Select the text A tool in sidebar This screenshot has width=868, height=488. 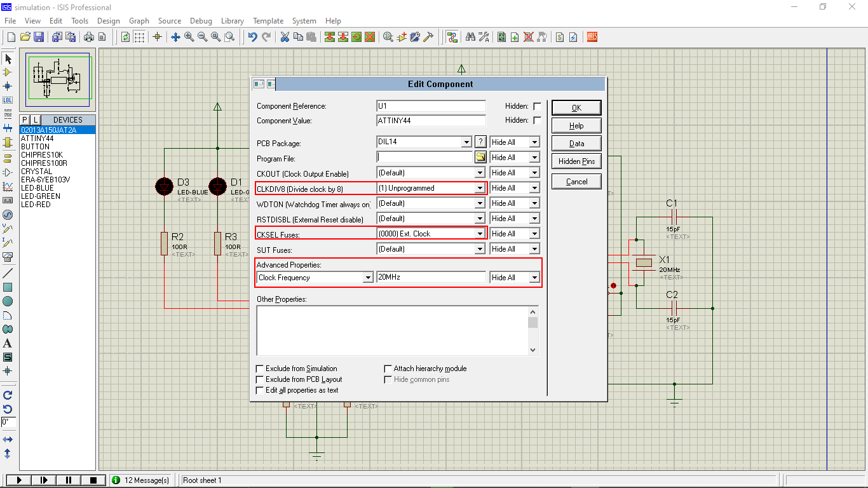point(8,343)
